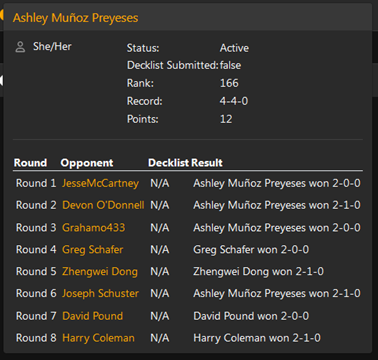Click the Round column header
378x360 pixels.
tap(30, 163)
